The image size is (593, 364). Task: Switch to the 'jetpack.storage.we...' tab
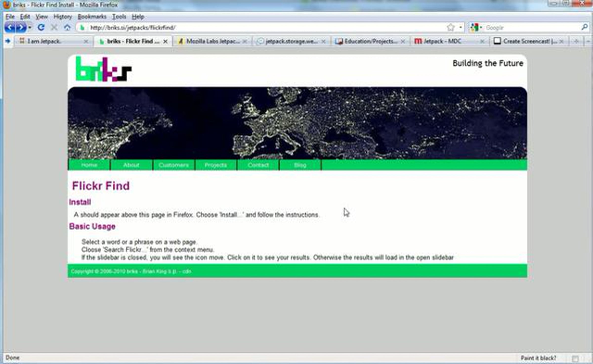(x=291, y=41)
